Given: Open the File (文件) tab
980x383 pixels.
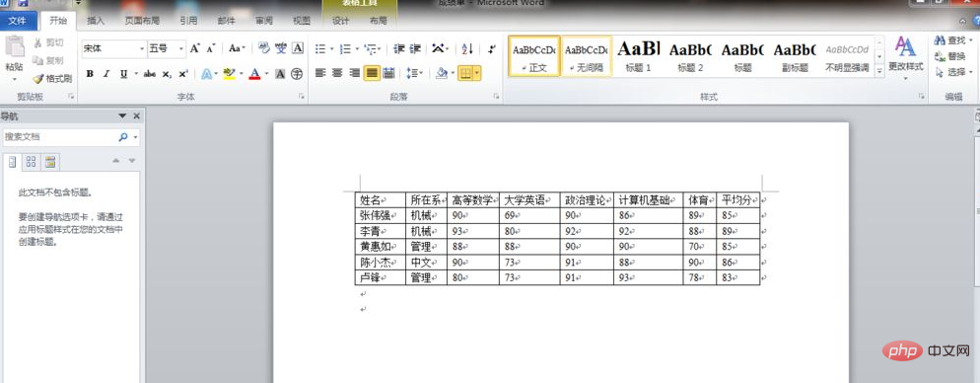Looking at the screenshot, I should pyautogui.click(x=17, y=21).
